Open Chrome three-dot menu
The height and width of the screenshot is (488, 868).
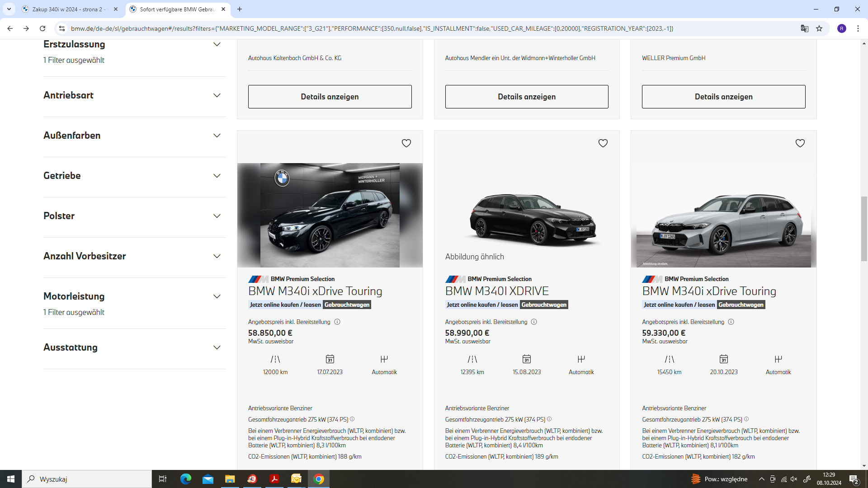pyautogui.click(x=858, y=28)
